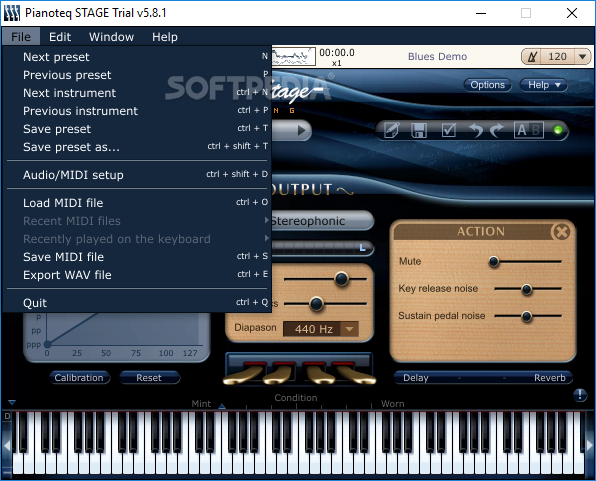Screen dimensions: 596x481
Task: Select Save preset as... entry
Action: [x=137, y=147]
